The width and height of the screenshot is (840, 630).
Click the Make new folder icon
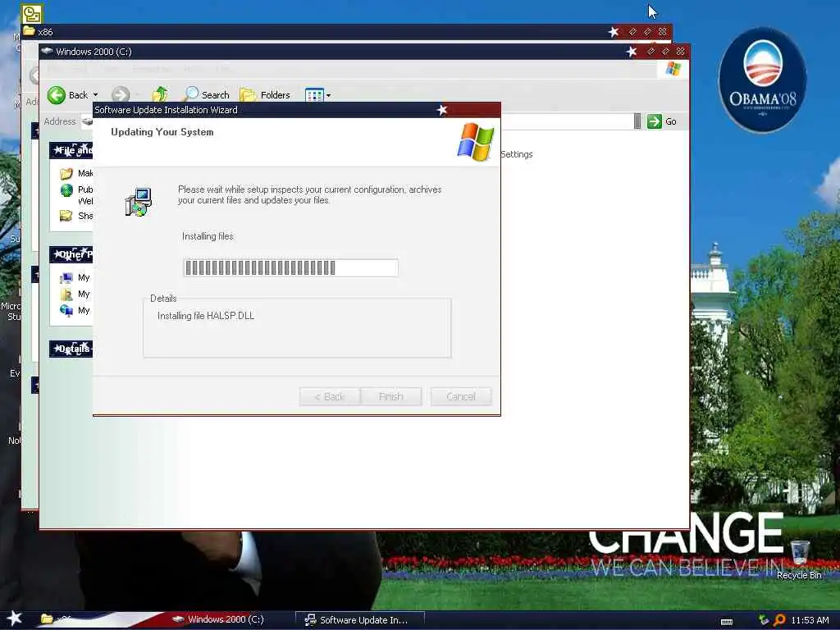coord(66,174)
